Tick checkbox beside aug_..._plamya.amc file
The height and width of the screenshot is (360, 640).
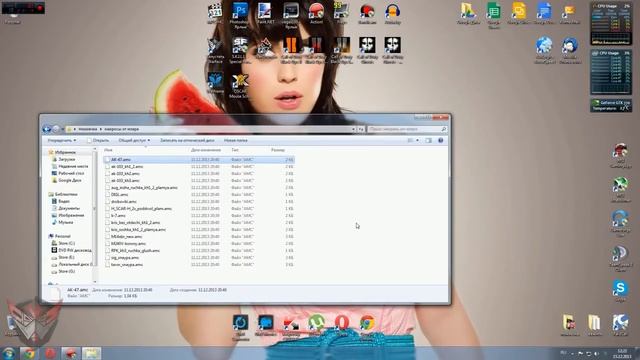tap(107, 188)
